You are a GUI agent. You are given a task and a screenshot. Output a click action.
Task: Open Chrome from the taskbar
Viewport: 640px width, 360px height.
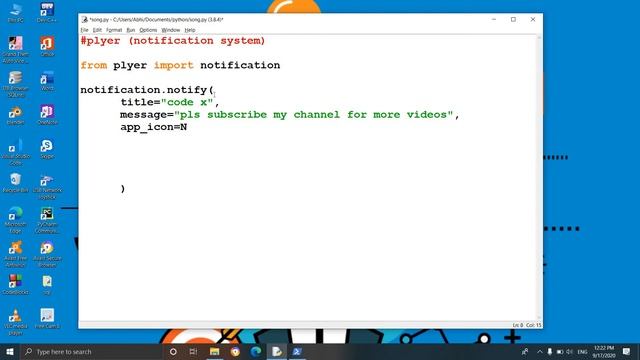click(235, 351)
